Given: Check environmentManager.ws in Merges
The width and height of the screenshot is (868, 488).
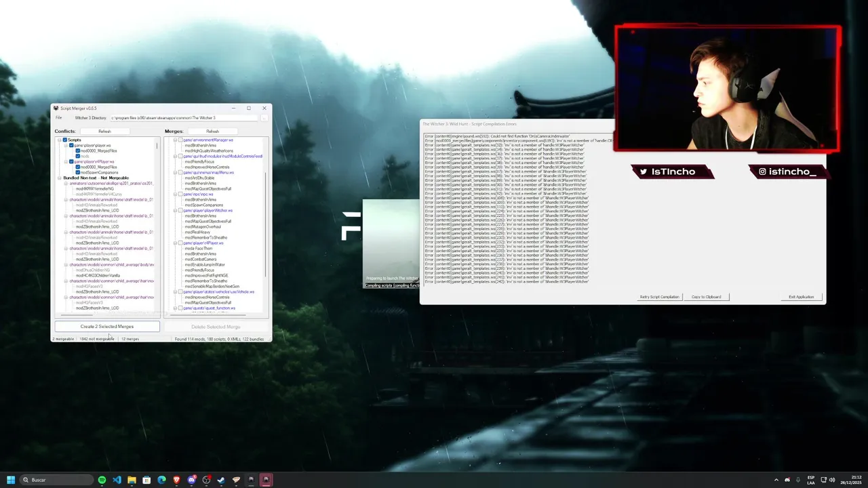Looking at the screenshot, I should click(180, 140).
